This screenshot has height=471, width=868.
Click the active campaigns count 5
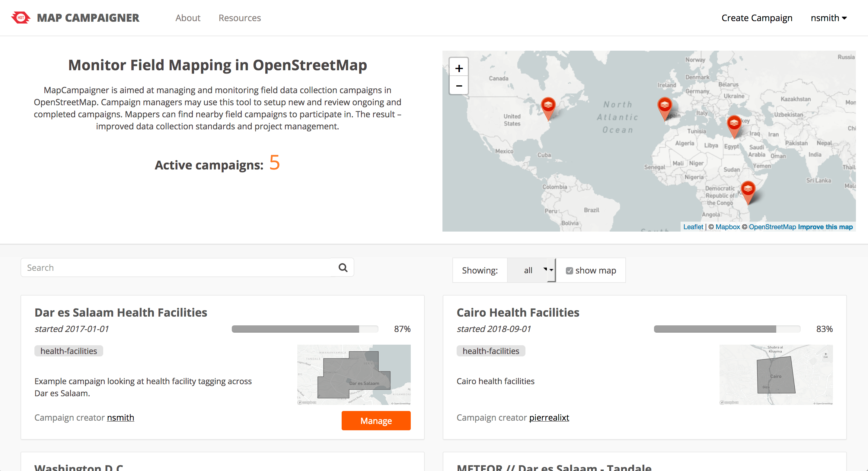[275, 163]
